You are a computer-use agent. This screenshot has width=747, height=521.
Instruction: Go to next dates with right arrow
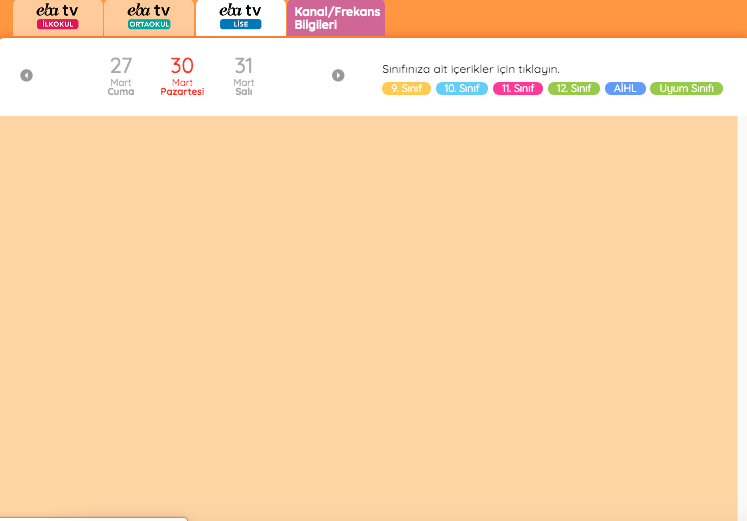[x=338, y=75]
